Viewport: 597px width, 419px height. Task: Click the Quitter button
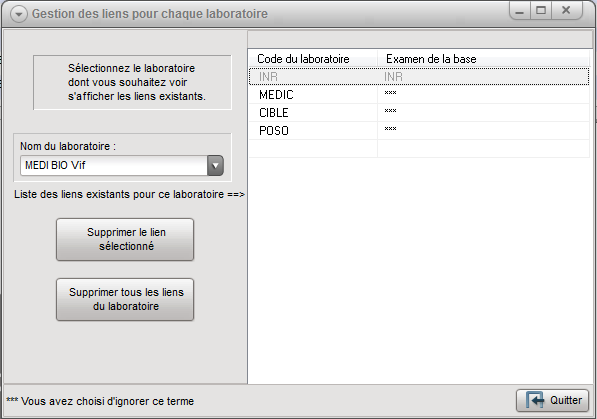[x=552, y=400]
